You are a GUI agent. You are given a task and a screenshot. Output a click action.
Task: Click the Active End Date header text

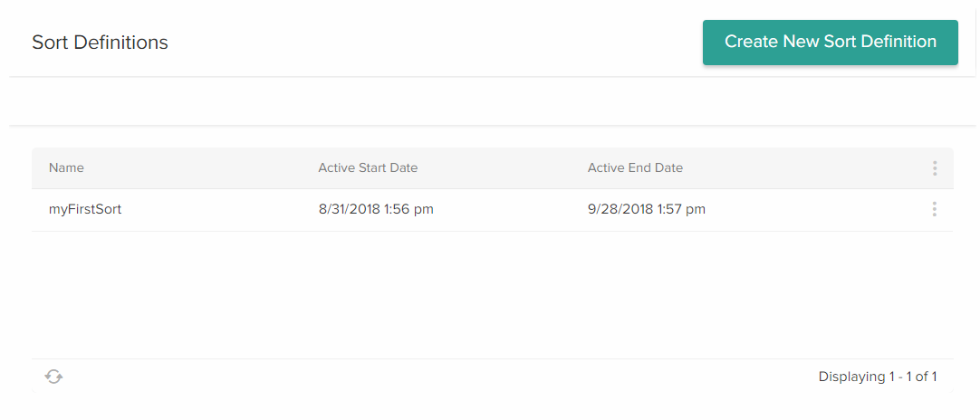click(x=635, y=168)
